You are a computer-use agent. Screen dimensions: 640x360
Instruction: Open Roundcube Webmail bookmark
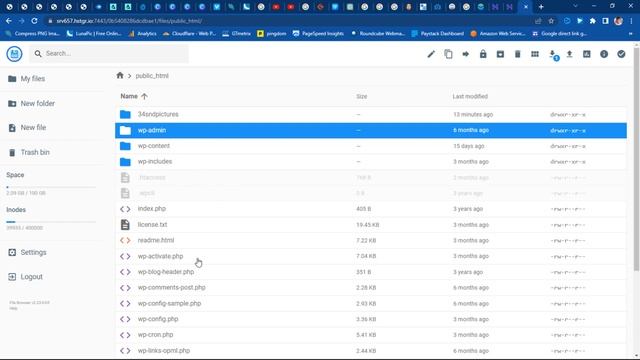tap(378, 33)
